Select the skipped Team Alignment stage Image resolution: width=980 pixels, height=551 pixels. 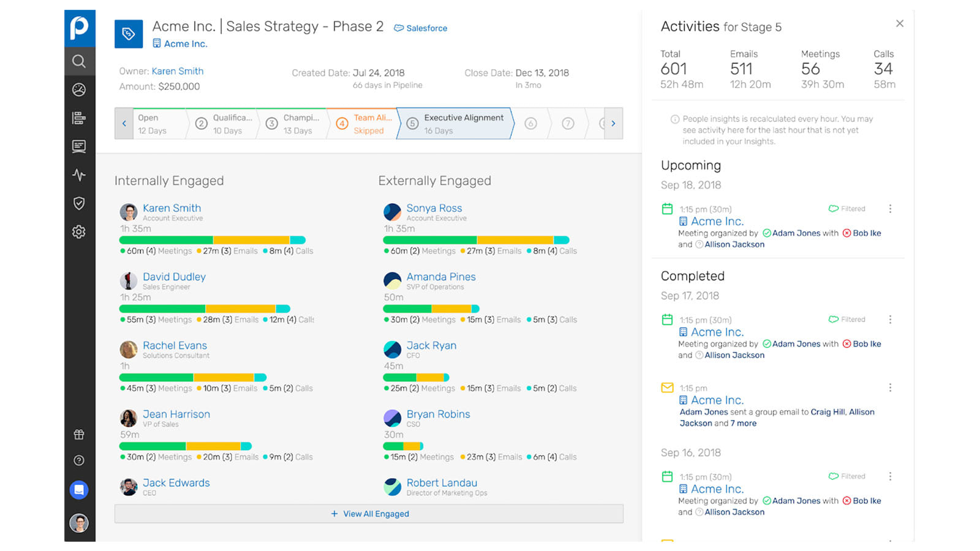click(364, 124)
